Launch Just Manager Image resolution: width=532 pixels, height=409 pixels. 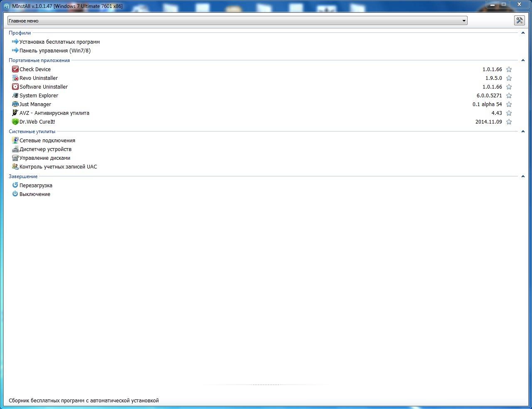(35, 104)
